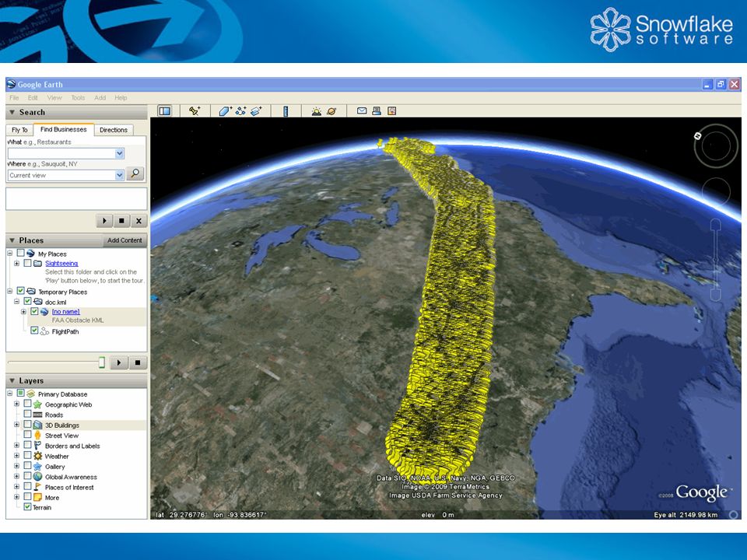Viewport: 747px width, 560px height.
Task: Play the search results tour
Action: tap(104, 221)
